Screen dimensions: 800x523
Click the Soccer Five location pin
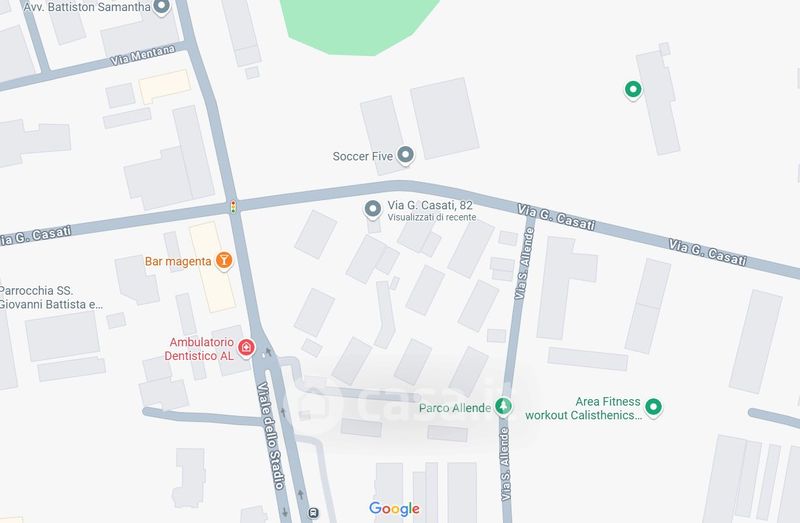(406, 155)
